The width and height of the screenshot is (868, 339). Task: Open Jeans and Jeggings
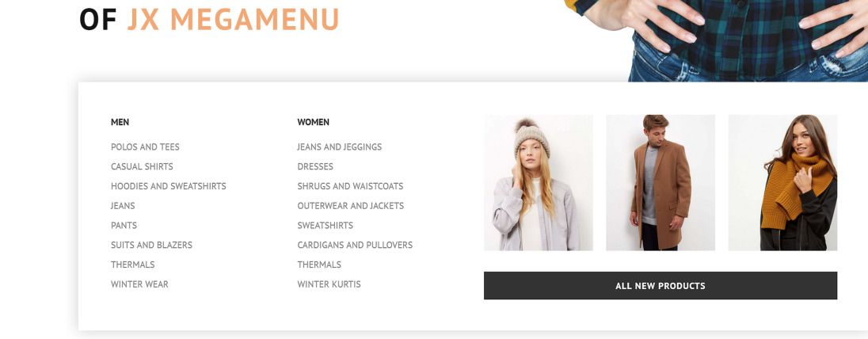tap(339, 147)
